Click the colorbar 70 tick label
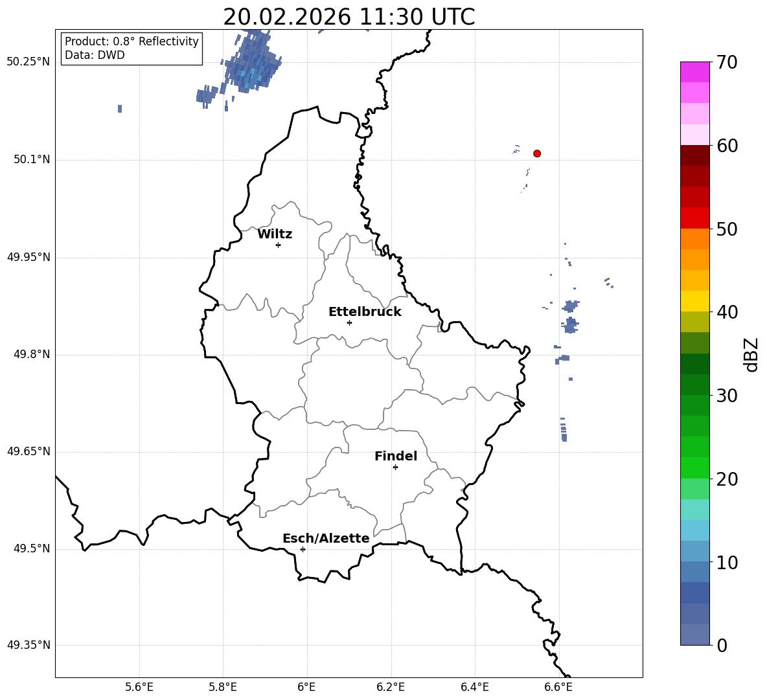Image resolution: width=767 pixels, height=700 pixels. pyautogui.click(x=727, y=62)
